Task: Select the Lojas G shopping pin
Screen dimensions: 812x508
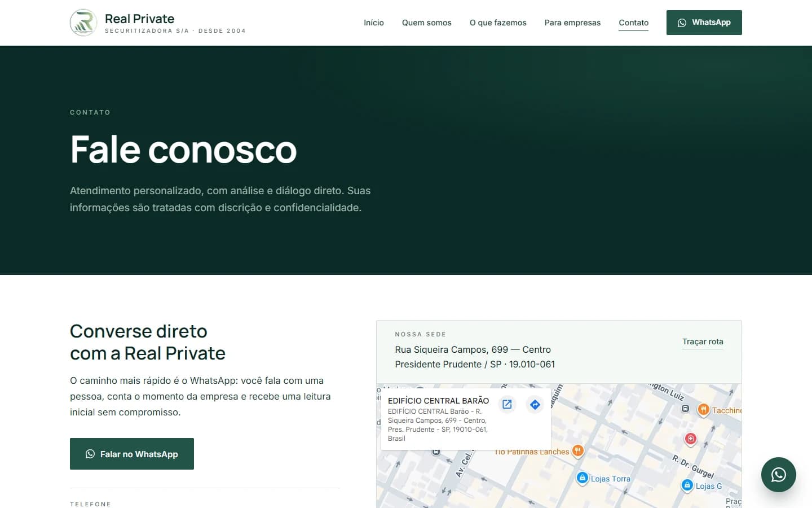Action: [x=687, y=485]
